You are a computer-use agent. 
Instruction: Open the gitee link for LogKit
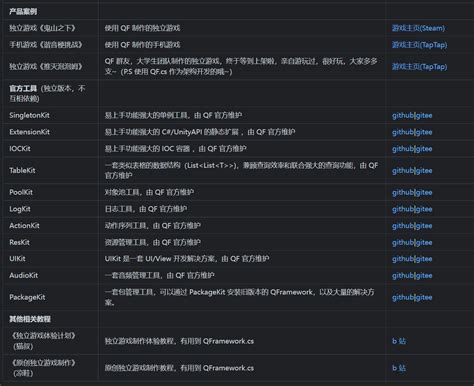click(x=424, y=209)
